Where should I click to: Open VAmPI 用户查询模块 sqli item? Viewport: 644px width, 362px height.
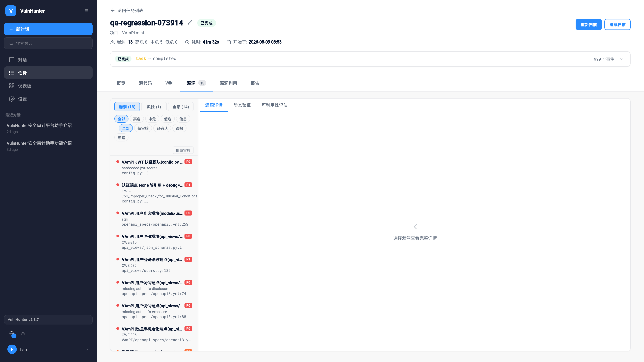click(x=154, y=219)
